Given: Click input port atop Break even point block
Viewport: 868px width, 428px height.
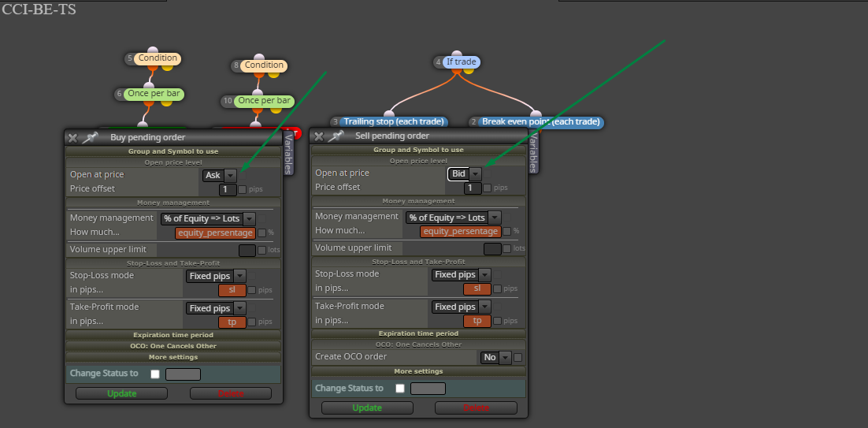Looking at the screenshot, I should point(536,115).
